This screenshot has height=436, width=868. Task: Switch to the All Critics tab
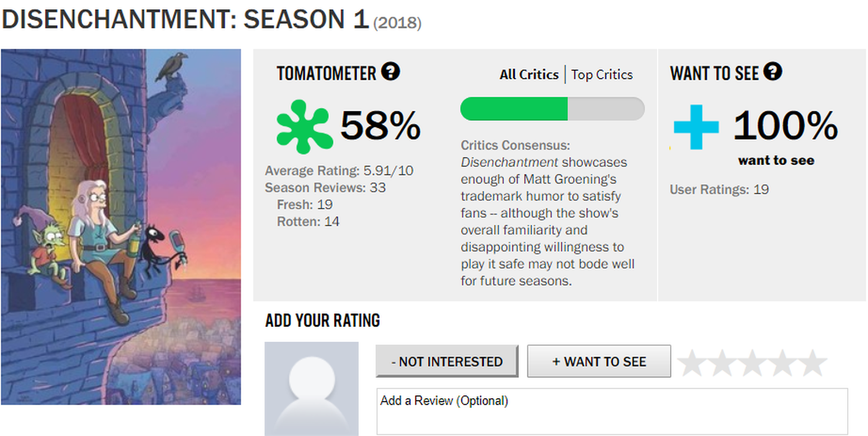[x=529, y=75]
